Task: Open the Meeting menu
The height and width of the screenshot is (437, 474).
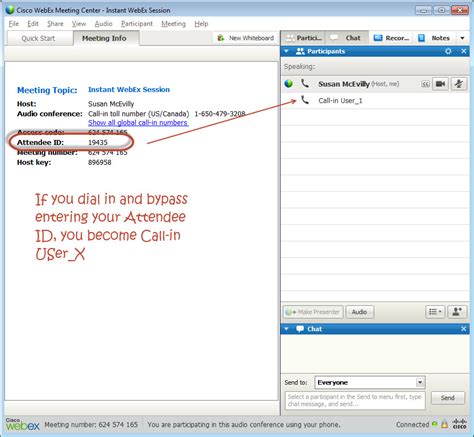Action: (x=173, y=24)
